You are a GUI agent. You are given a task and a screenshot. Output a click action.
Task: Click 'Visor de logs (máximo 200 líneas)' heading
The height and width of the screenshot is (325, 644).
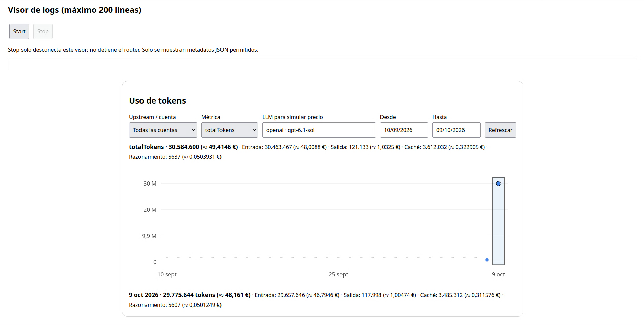(75, 10)
